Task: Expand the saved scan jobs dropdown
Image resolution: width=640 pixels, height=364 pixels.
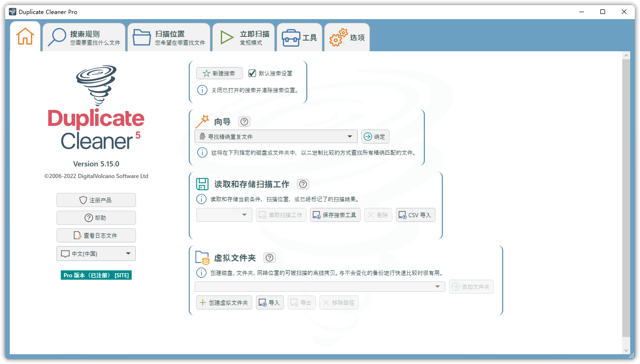Action: point(224,215)
